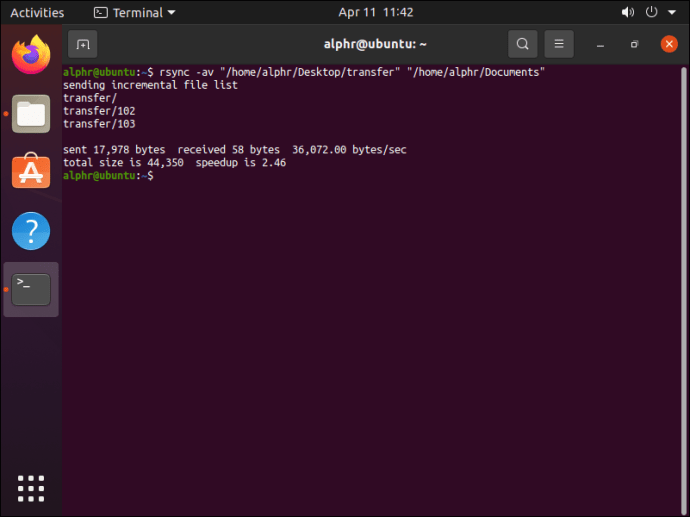Open the Terminal app menu in the top bar
The height and width of the screenshot is (517, 690).
(135, 12)
